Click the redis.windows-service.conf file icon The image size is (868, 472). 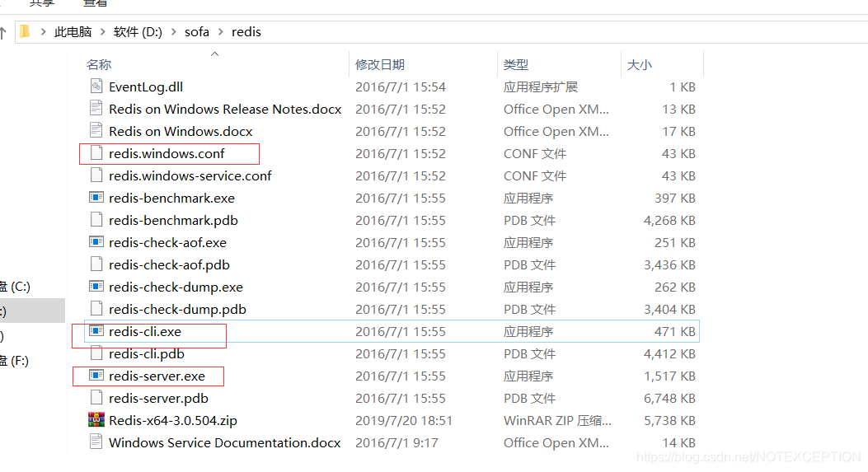[x=96, y=175]
